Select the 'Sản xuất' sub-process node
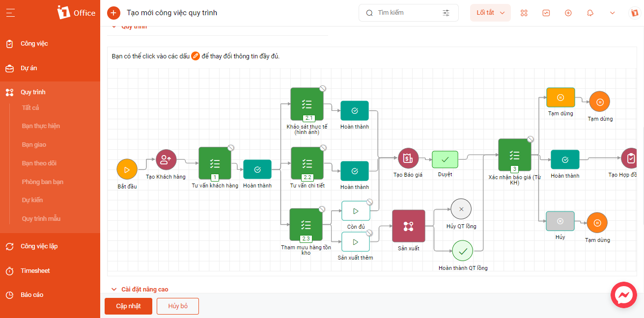644x318 pixels. (408, 226)
